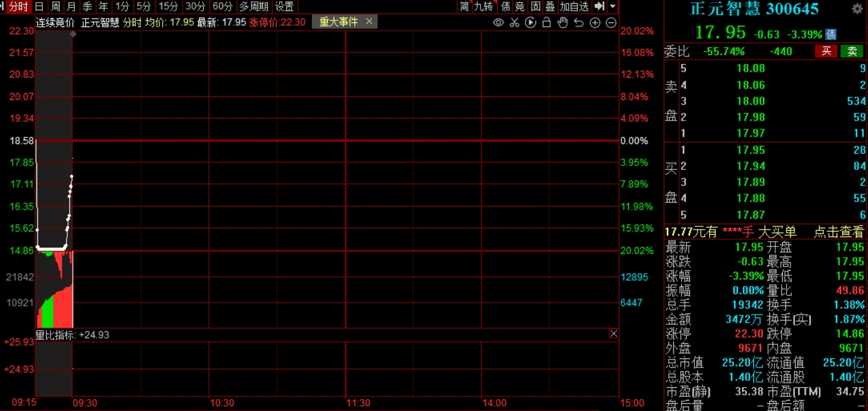868x411 pixels.
Task: Click 点击查看 to view large orders
Action: click(839, 232)
